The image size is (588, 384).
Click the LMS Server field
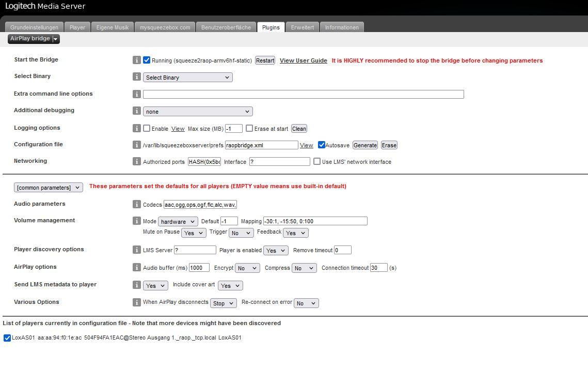(x=195, y=250)
